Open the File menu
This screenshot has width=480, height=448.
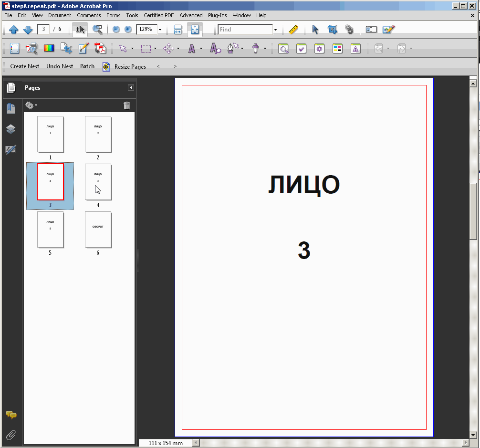[8, 15]
